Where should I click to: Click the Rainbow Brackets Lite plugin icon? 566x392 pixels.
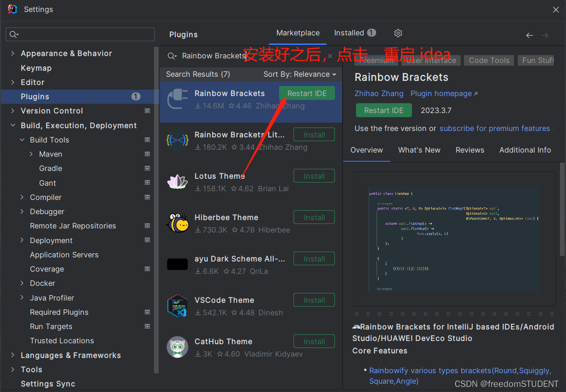[177, 141]
